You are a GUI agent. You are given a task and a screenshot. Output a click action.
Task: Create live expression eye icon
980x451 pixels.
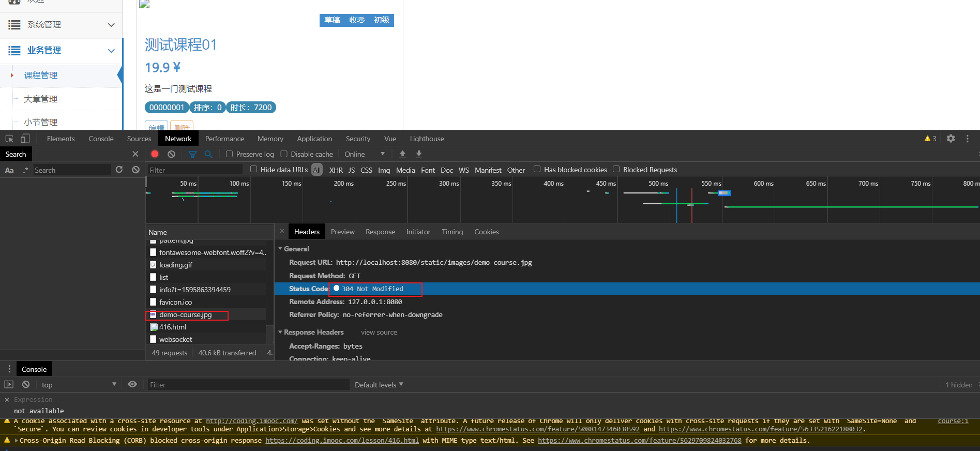coord(132,384)
